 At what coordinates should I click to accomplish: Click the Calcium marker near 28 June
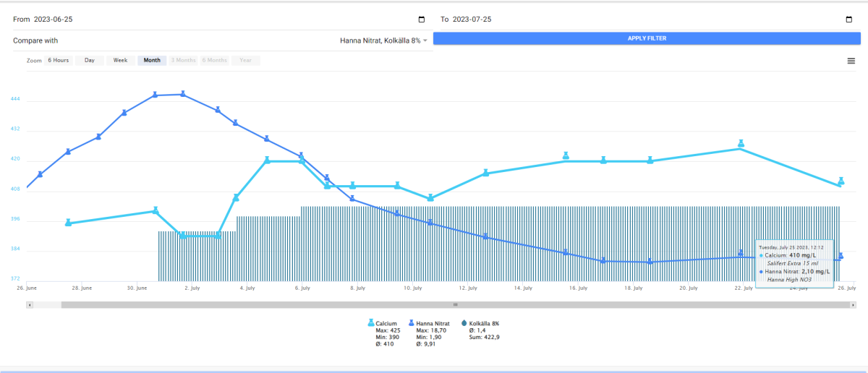(x=68, y=223)
